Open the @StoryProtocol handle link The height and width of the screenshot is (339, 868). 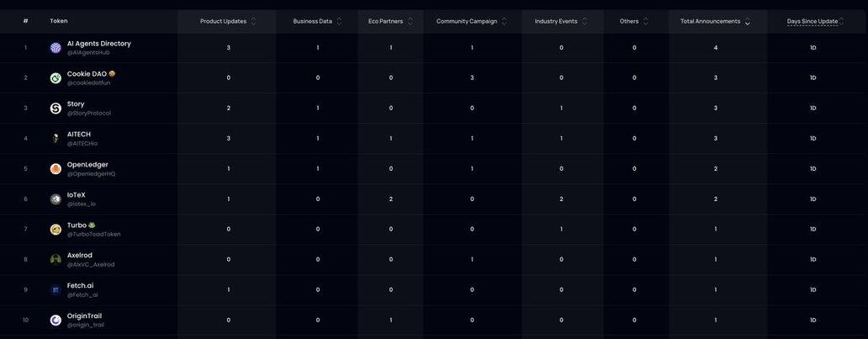tap(88, 113)
